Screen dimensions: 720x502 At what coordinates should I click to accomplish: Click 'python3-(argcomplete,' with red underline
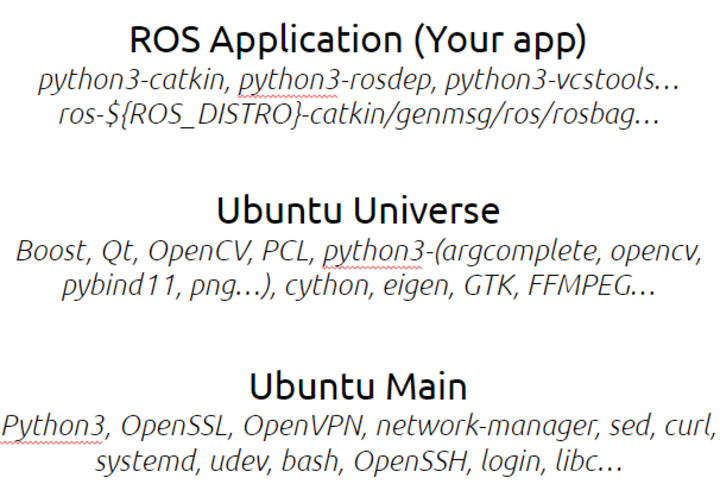(x=461, y=252)
